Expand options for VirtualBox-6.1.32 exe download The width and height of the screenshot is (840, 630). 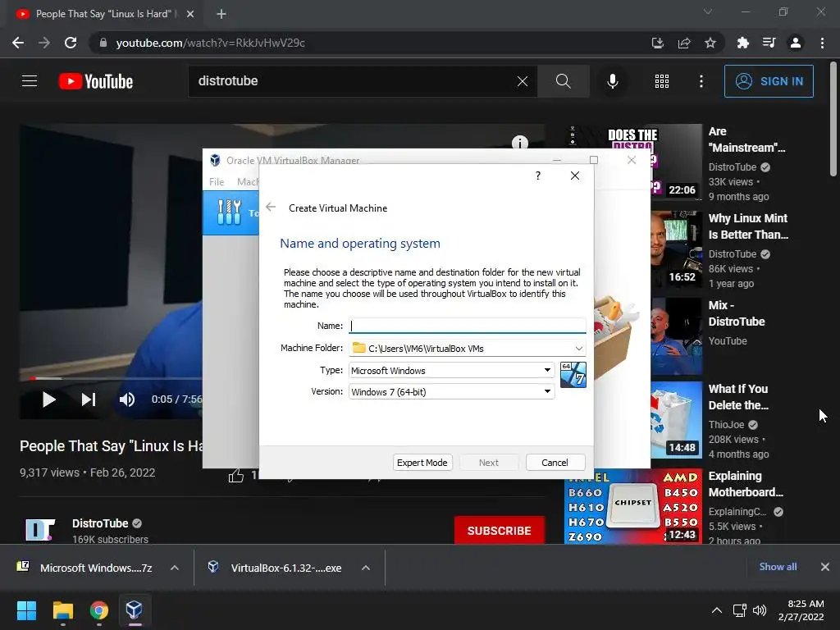(x=366, y=568)
